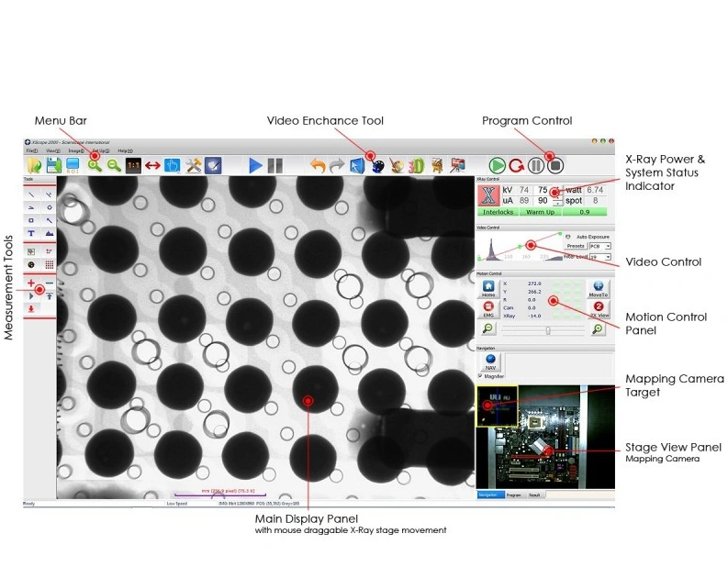Select the line measurement tool
Screen dimensions: 728x578
[31, 195]
